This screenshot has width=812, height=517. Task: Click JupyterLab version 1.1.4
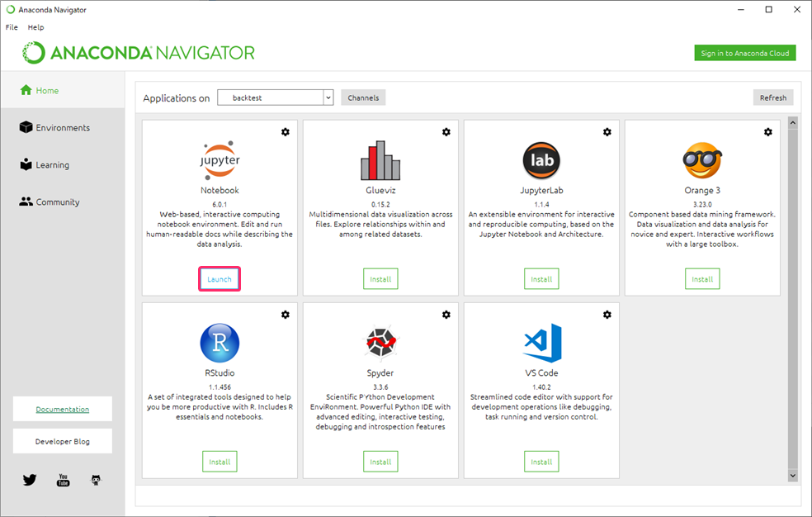[x=541, y=205]
